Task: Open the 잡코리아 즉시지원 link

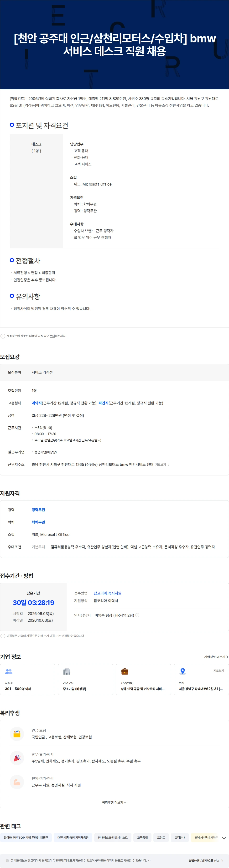Action: [x=107, y=593]
